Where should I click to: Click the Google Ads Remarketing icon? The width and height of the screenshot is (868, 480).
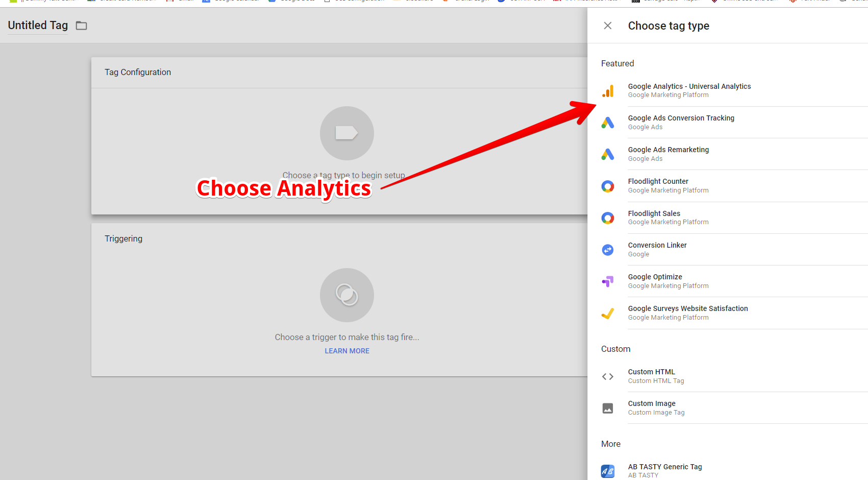pyautogui.click(x=608, y=154)
